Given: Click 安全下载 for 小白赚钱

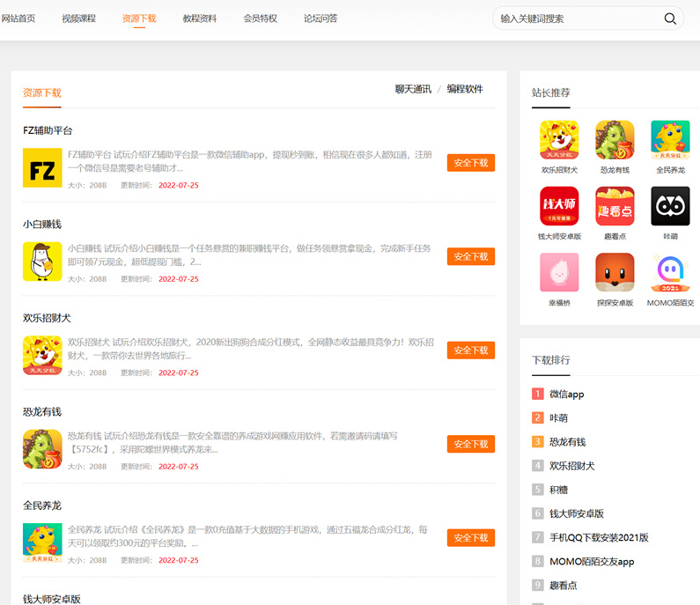Looking at the screenshot, I should click(x=471, y=257).
